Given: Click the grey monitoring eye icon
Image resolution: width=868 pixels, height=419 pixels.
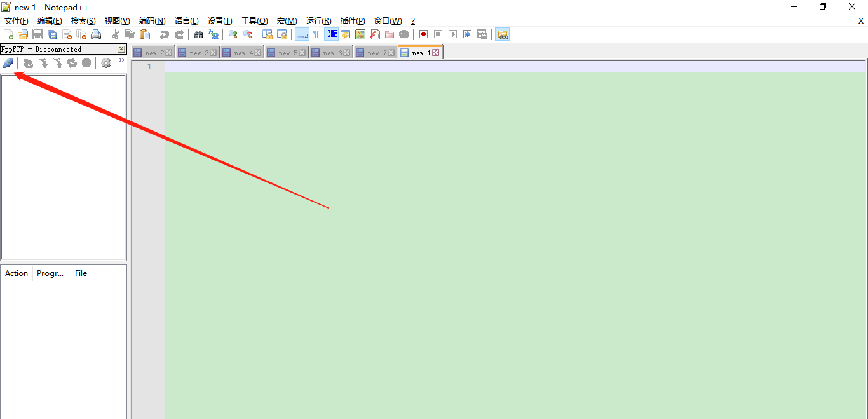Looking at the screenshot, I should point(404,34).
